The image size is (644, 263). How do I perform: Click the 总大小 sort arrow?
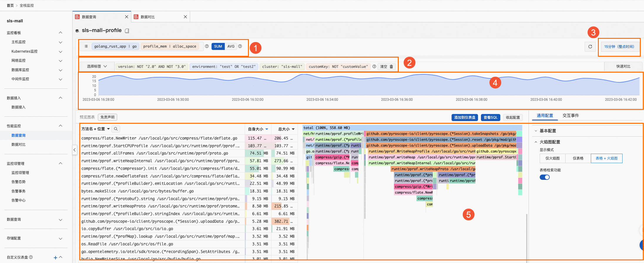293,129
